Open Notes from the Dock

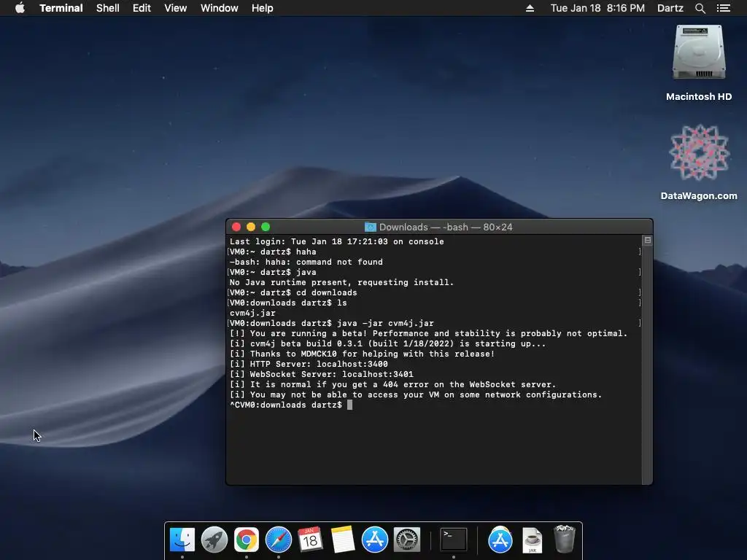(343, 540)
